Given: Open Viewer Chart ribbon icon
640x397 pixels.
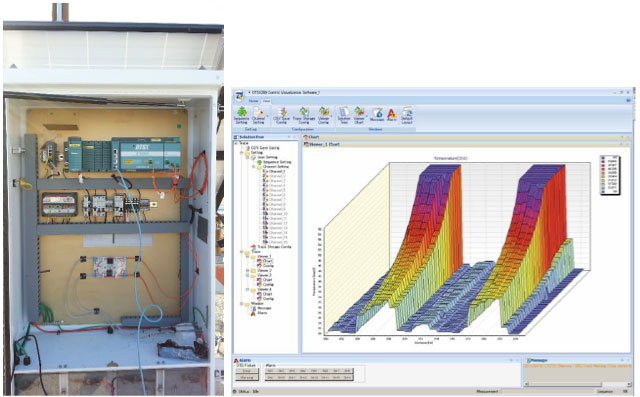Looking at the screenshot, I should coord(359,115).
